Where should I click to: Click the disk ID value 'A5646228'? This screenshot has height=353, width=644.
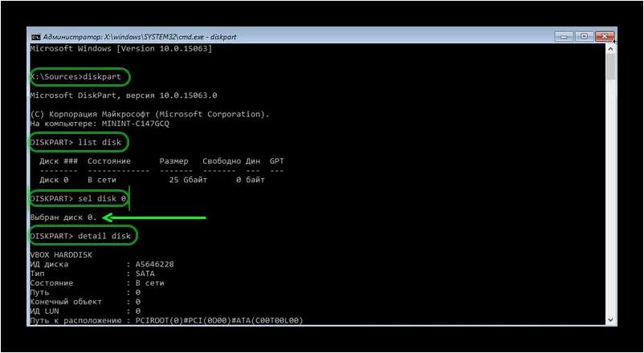coord(154,264)
